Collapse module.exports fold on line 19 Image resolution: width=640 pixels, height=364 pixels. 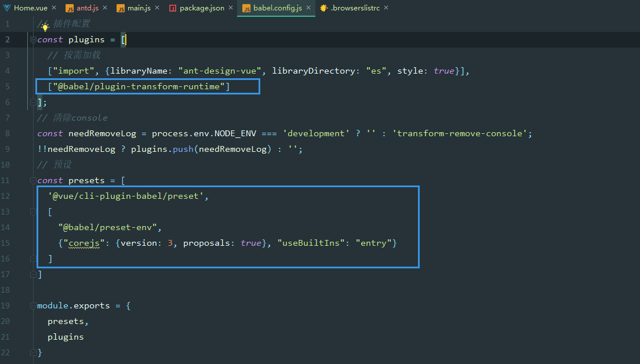click(x=33, y=305)
